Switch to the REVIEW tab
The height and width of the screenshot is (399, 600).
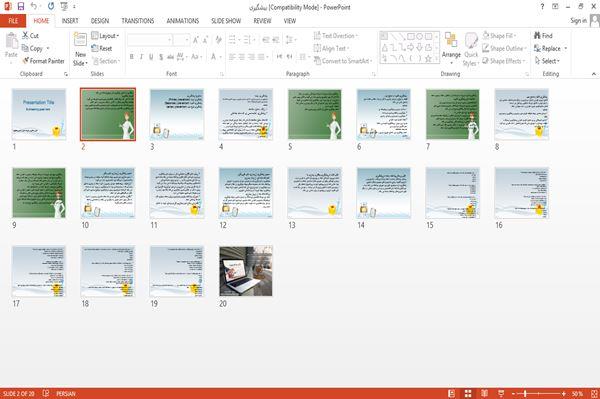click(x=262, y=21)
